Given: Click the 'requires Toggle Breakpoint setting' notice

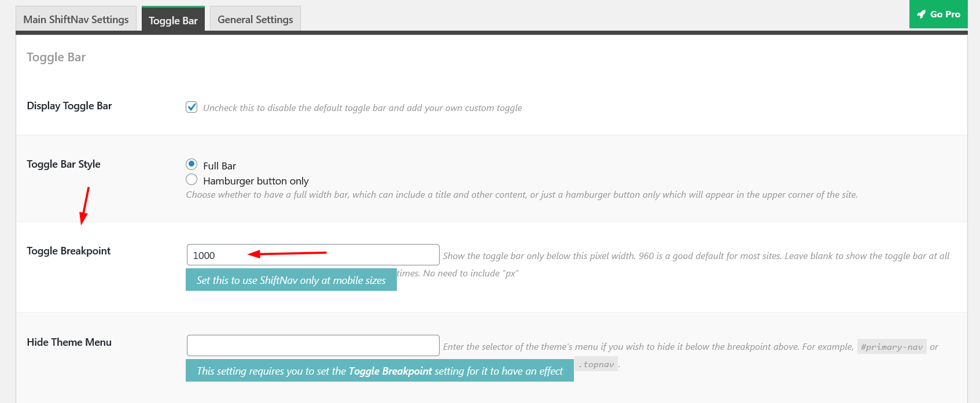Looking at the screenshot, I should pyautogui.click(x=380, y=371).
